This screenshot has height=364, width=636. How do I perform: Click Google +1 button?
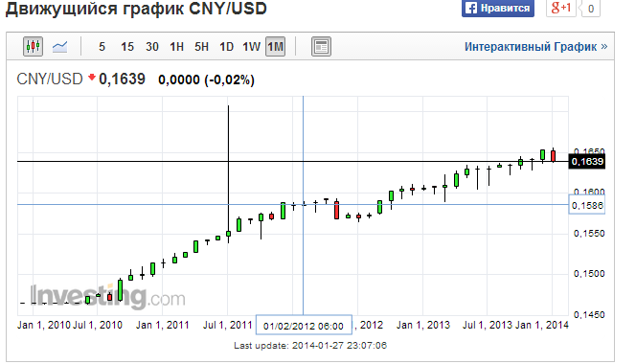point(561,8)
